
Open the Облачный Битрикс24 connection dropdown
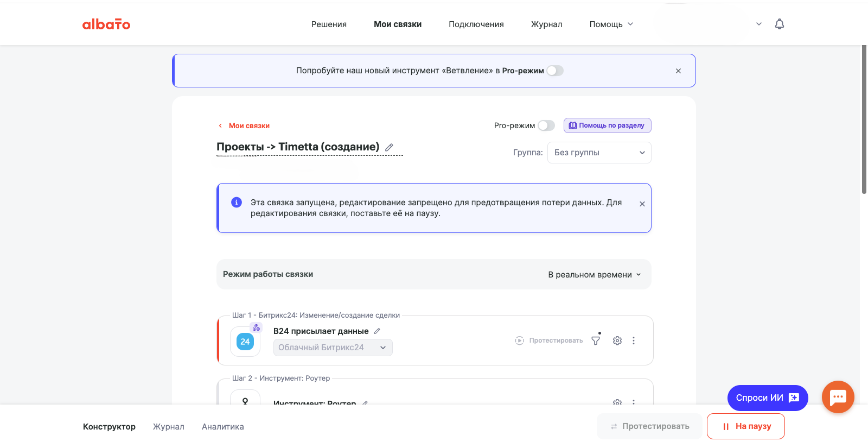333,348
